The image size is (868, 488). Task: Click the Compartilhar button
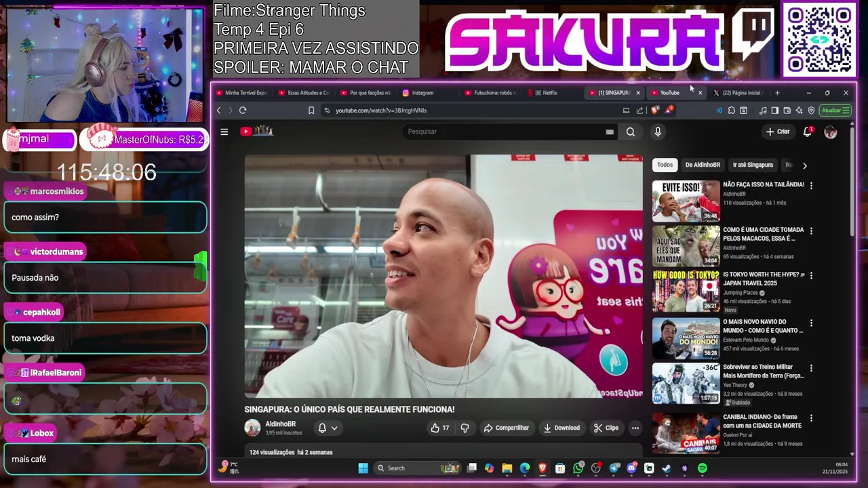pos(506,428)
